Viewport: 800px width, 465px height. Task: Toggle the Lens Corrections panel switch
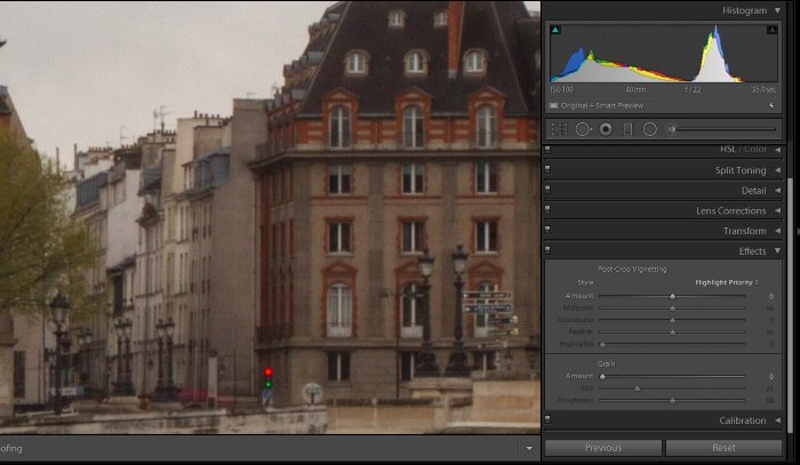coord(547,211)
